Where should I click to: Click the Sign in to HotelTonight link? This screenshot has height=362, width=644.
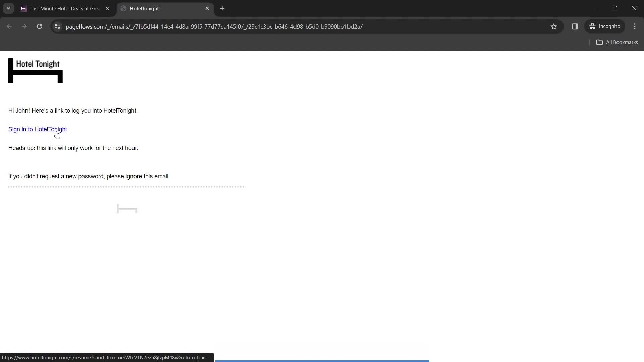pyautogui.click(x=38, y=129)
